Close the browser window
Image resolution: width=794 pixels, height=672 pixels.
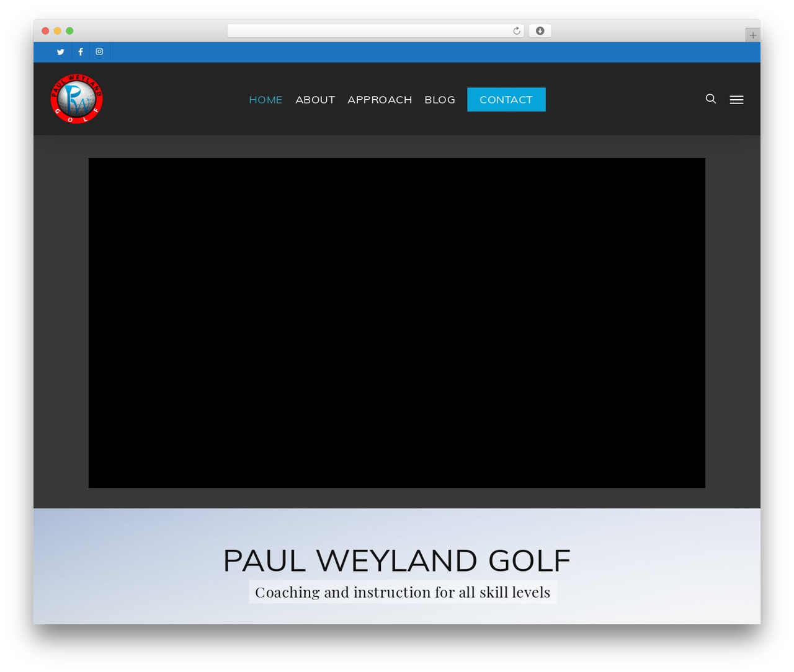(x=45, y=31)
